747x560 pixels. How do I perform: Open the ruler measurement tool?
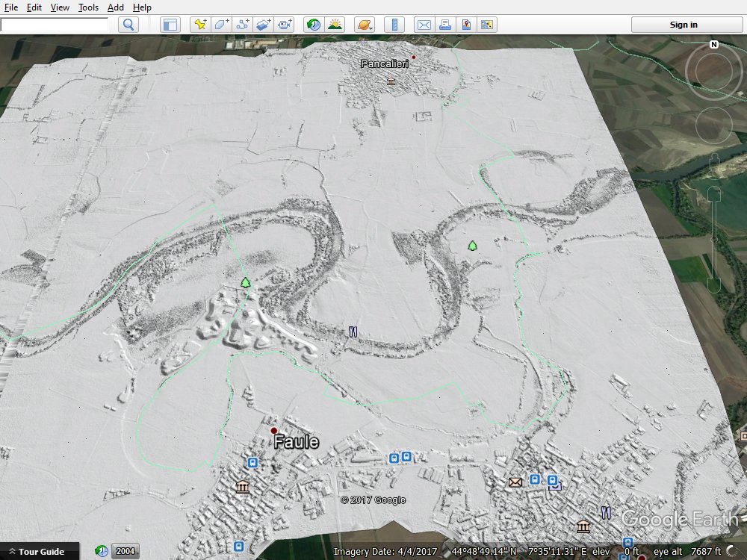coord(394,25)
